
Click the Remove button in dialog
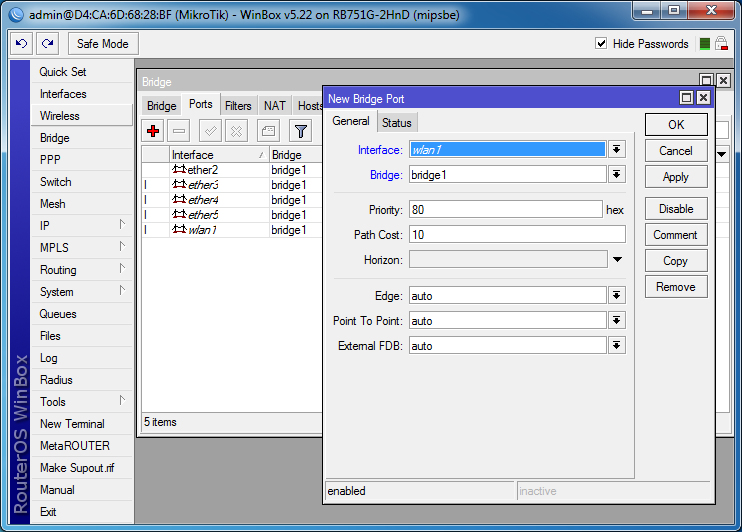676,287
